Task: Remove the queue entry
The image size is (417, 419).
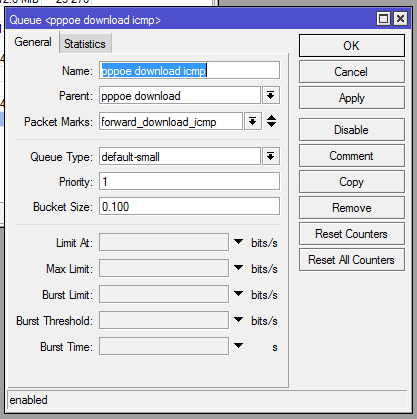Action: pyautogui.click(x=352, y=208)
